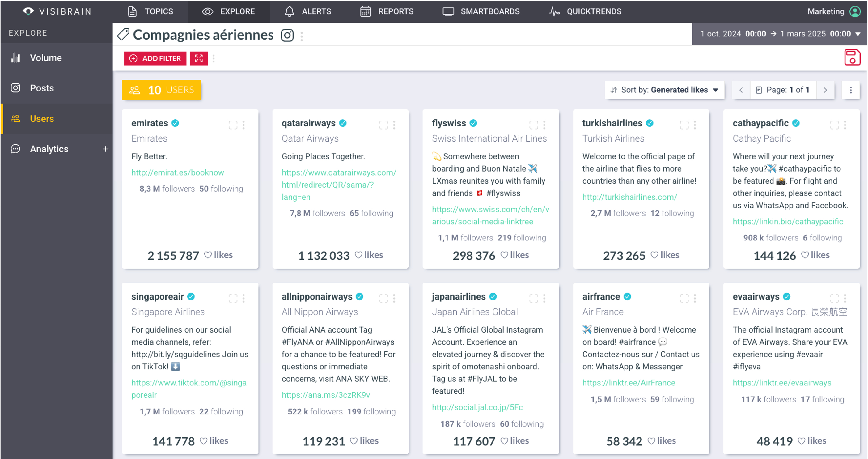Open the Page 1 of 1 selector
The height and width of the screenshot is (459, 868).
[x=783, y=90]
